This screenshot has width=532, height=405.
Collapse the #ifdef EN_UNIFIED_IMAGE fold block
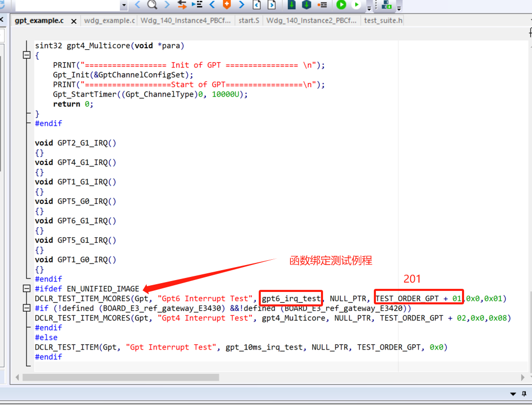(27, 289)
